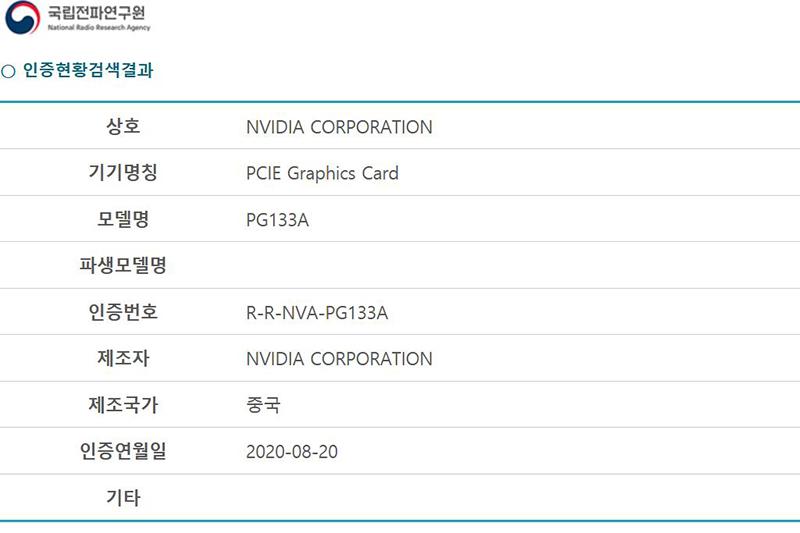Click the 파생모델명 row label

(123, 266)
